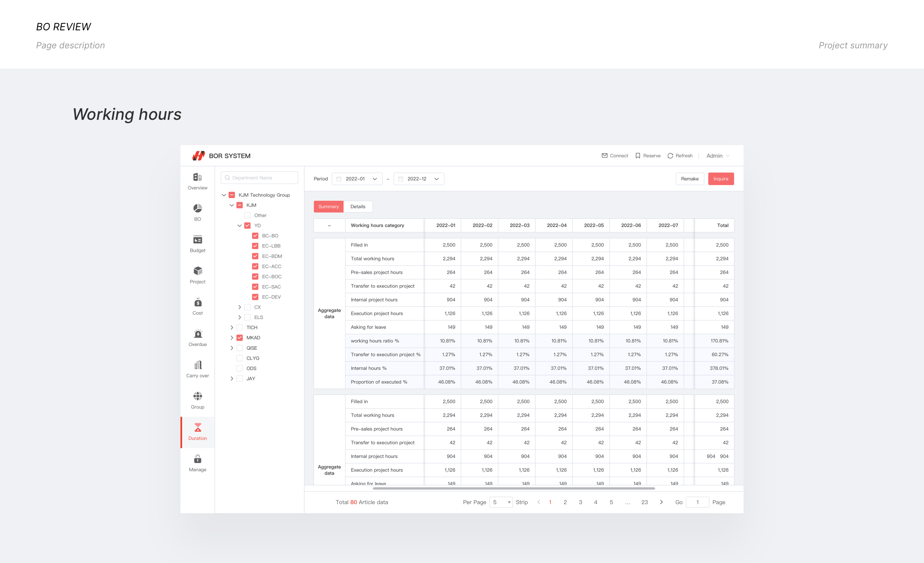Image resolution: width=924 pixels, height=563 pixels.
Task: Open the 2022-01 period start dropdown
Action: point(357,179)
